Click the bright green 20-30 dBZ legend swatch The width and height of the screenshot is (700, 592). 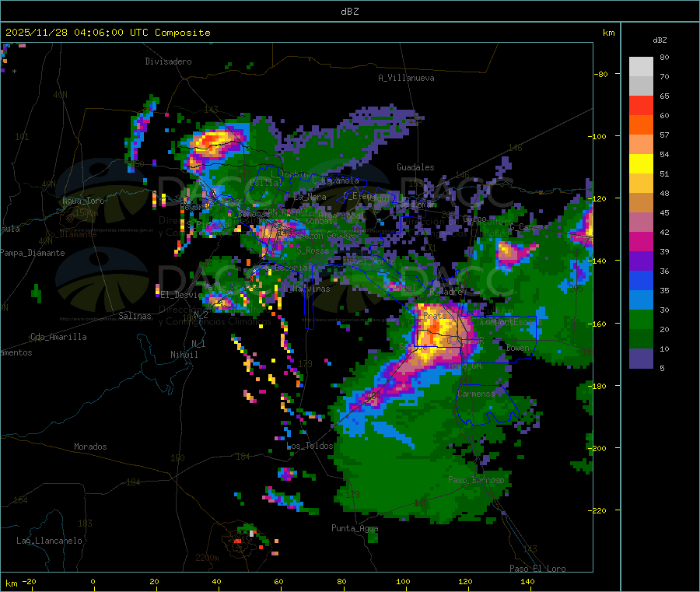coord(641,320)
